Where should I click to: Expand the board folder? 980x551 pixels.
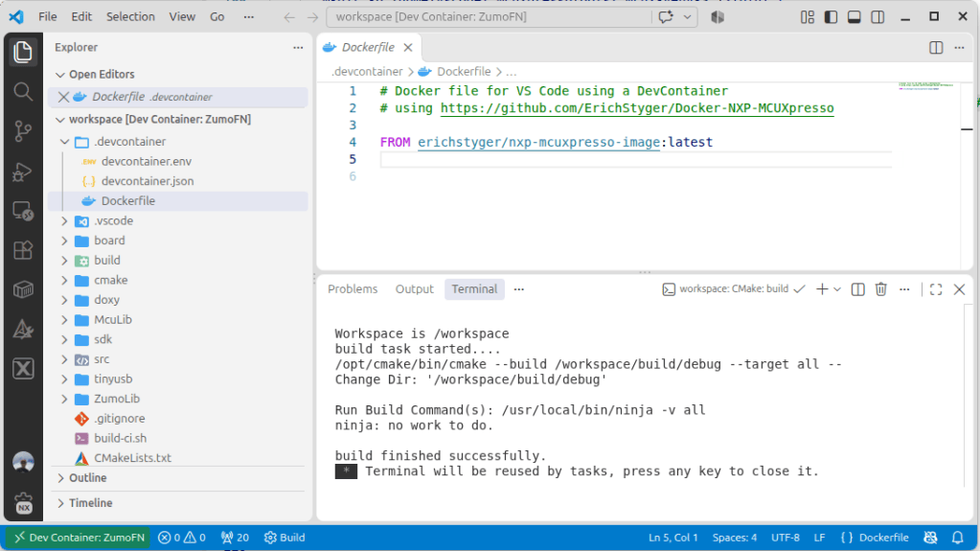[x=64, y=241]
